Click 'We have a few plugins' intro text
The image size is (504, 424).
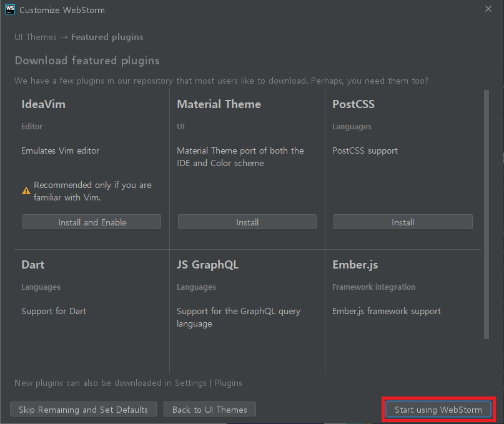(x=221, y=81)
